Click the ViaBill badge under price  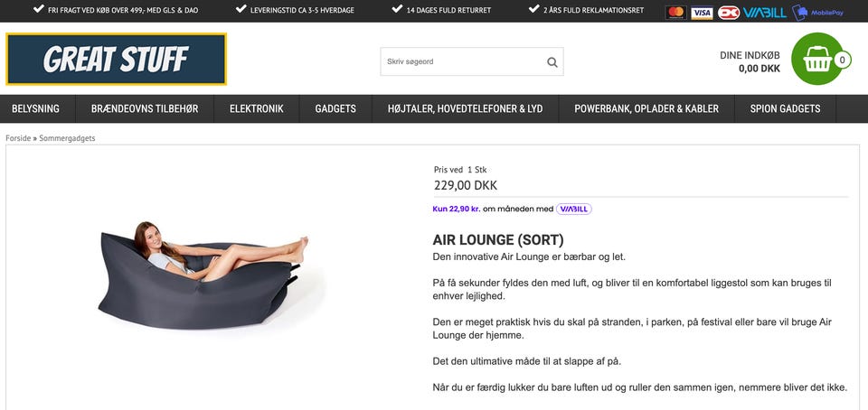(x=573, y=209)
